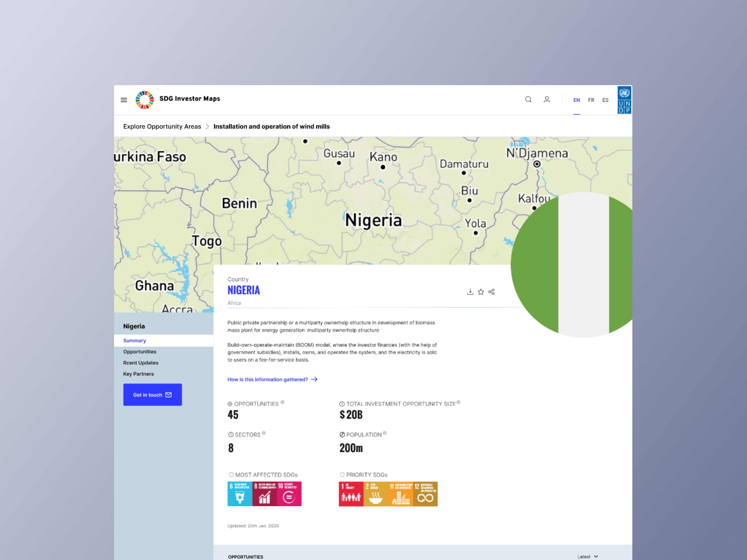
Task: Select Opportunities in the sidebar
Action: pyautogui.click(x=139, y=352)
